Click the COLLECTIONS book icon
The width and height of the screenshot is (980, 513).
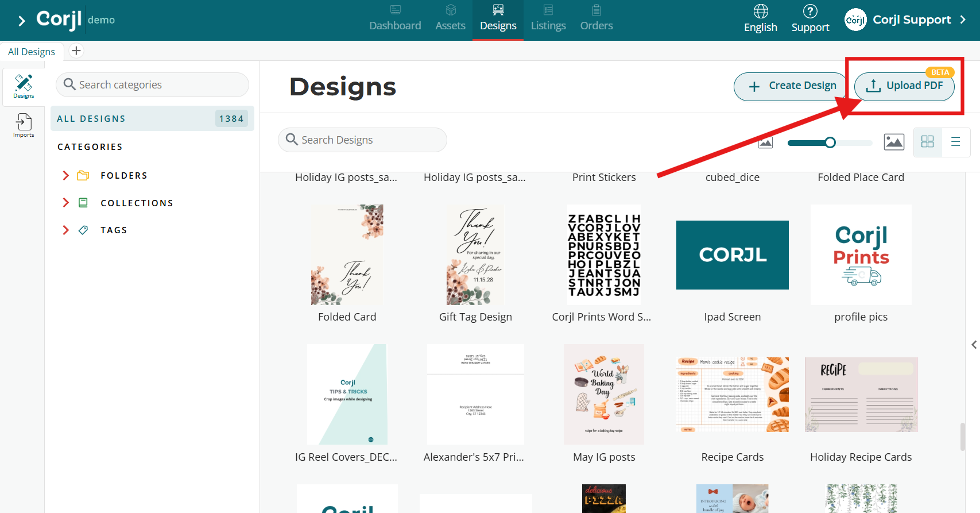click(83, 203)
